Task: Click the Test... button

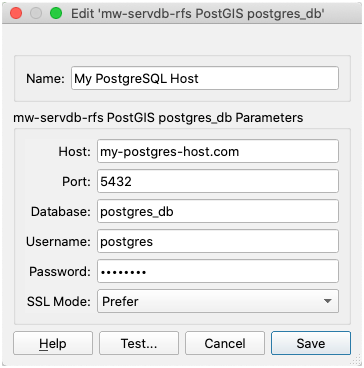Action: pyautogui.click(x=139, y=343)
